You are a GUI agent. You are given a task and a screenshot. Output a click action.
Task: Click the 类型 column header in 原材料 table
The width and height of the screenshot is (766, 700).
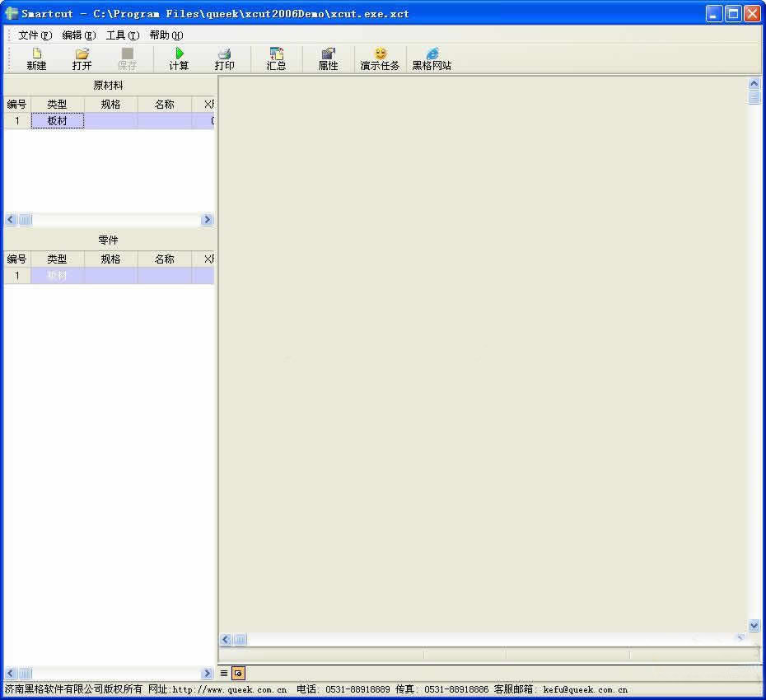click(x=57, y=104)
